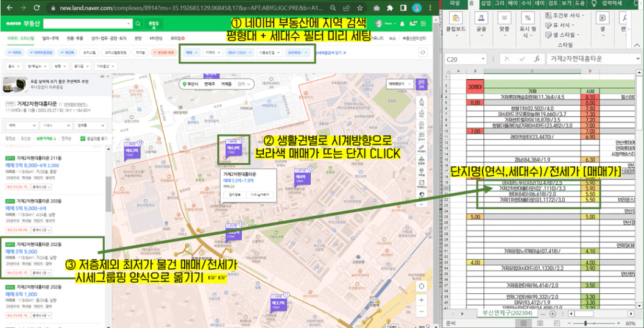Open the Excel cell (셀) group icon
The width and height of the screenshot is (644, 328).
tap(603, 18)
